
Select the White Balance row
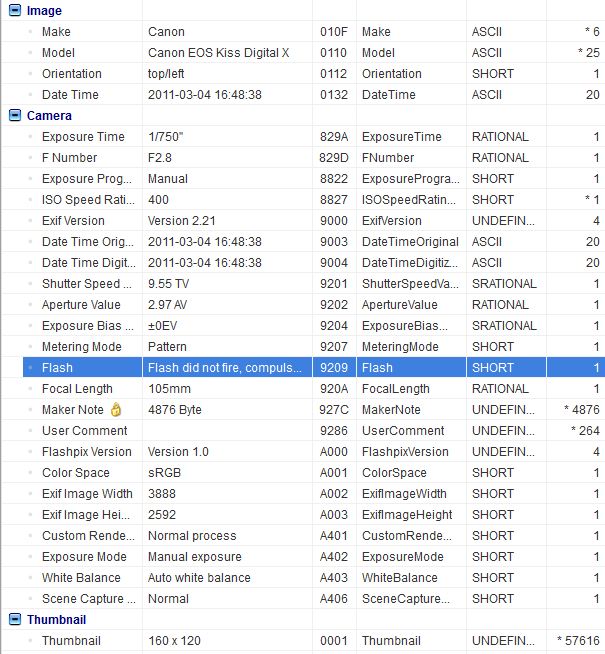pyautogui.click(x=81, y=578)
